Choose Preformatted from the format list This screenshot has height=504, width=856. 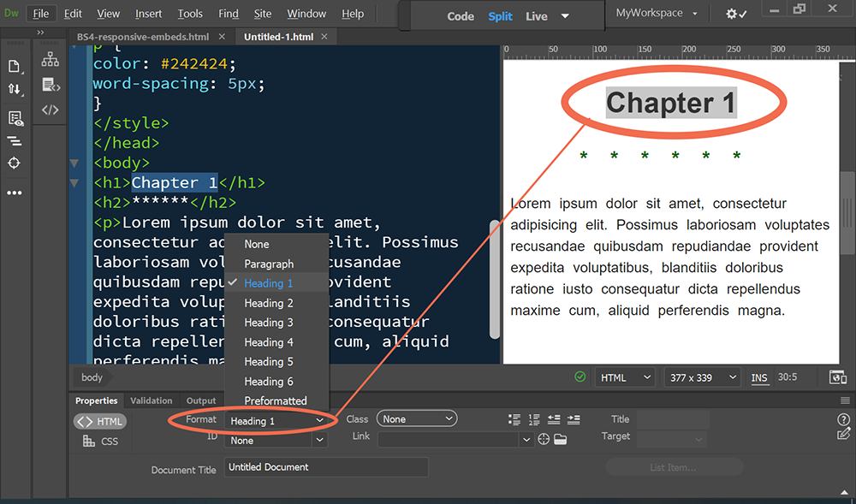[x=276, y=401]
